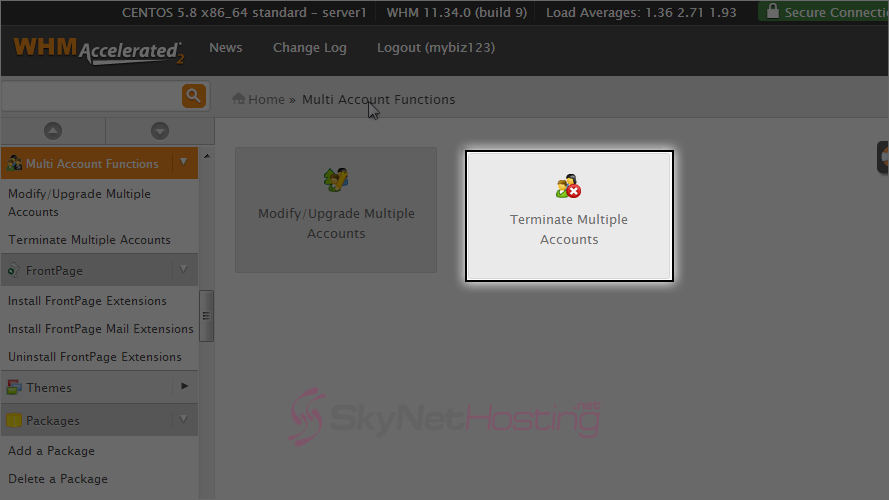Click the sidebar collapse-all up arrow button
Viewport: 889px width, 500px height.
click(x=53, y=131)
